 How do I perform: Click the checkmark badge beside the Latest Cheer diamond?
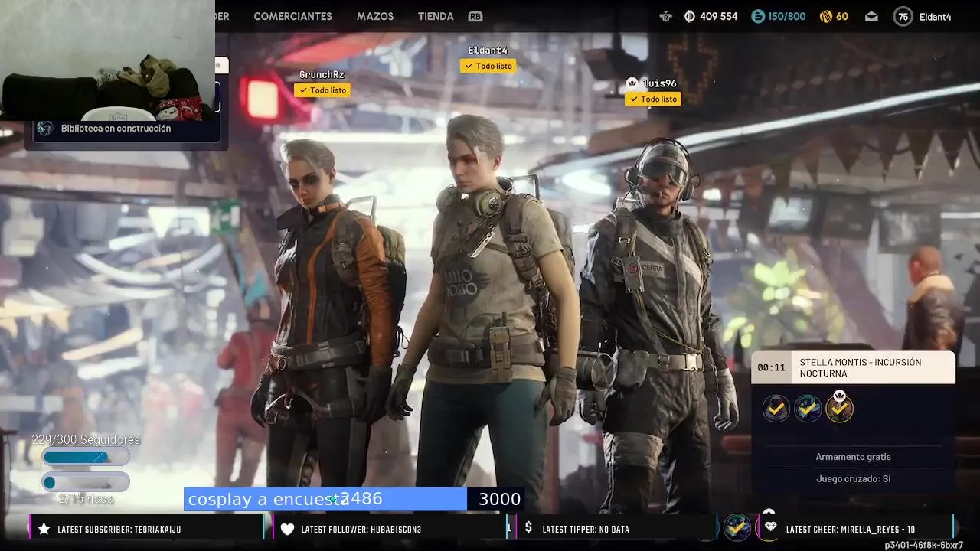coord(737,527)
